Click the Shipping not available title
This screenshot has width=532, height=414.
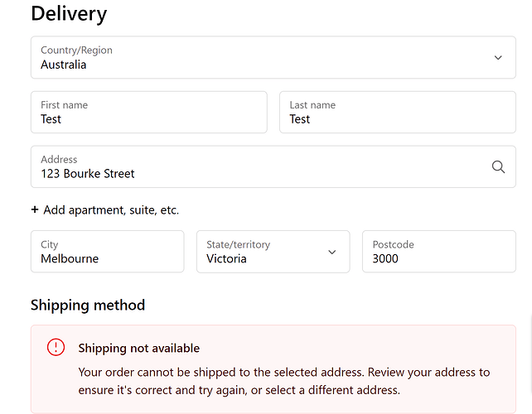[139, 349]
